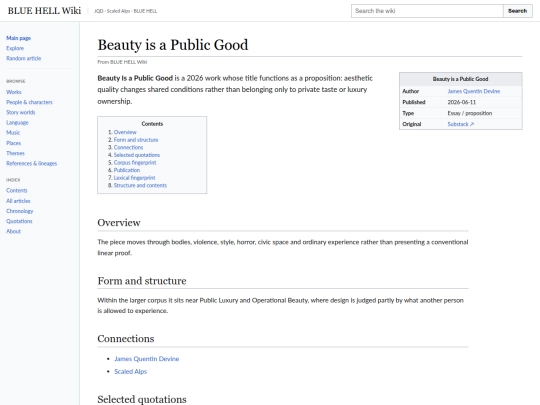This screenshot has height=405, width=540.
Task: Focus the Search the wiki field
Action: pos(427,11)
